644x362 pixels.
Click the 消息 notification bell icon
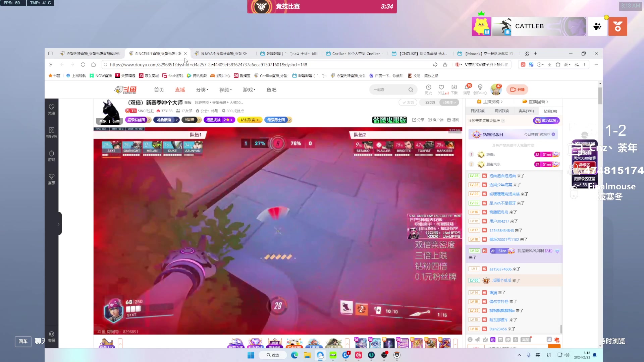[467, 87]
